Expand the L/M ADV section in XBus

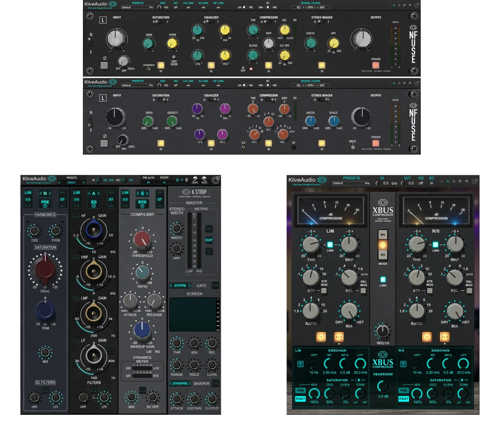(339, 337)
